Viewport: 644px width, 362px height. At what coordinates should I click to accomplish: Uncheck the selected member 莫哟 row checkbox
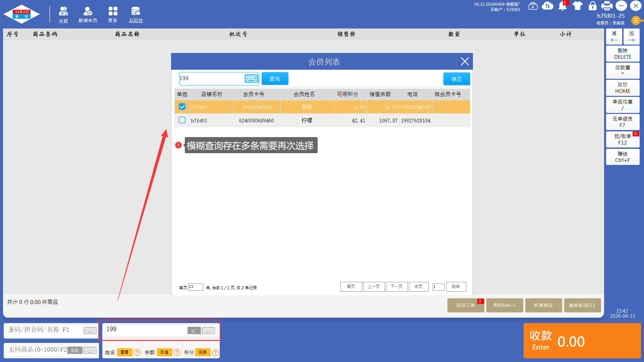point(182,107)
